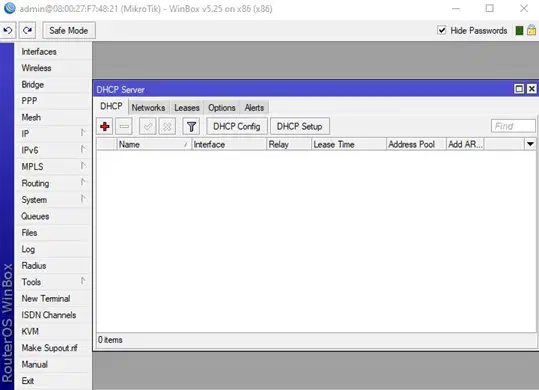Expand the Tools submenu
The height and width of the screenshot is (390, 539).
(x=54, y=282)
